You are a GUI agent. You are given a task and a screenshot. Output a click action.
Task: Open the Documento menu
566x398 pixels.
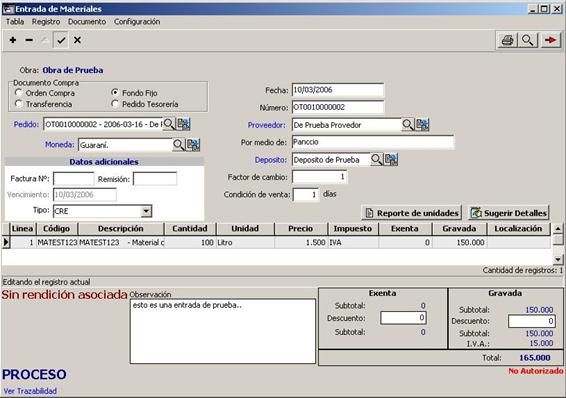[87, 22]
